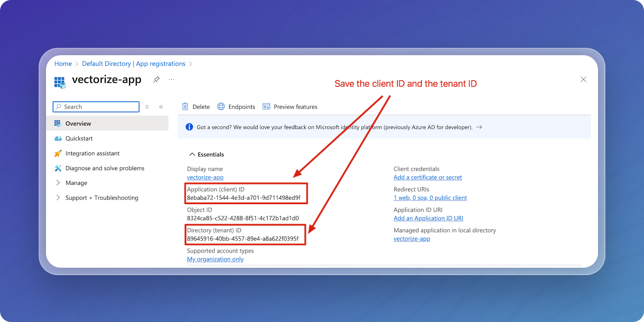The height and width of the screenshot is (322, 644).
Task: Click the Directory (tenant) ID label
Action: tap(214, 230)
